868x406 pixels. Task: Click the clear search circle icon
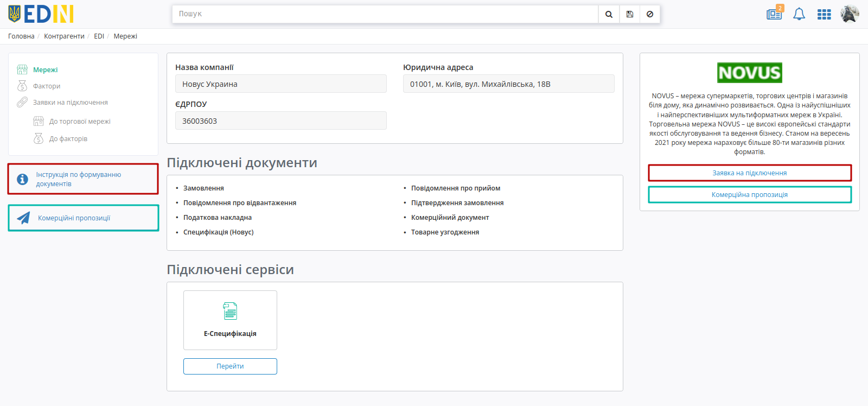pyautogui.click(x=650, y=14)
